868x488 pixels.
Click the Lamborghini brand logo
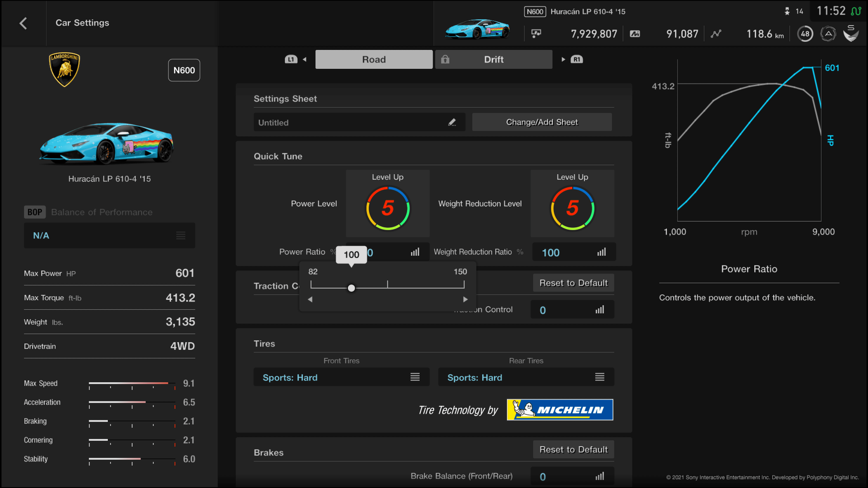click(x=64, y=69)
